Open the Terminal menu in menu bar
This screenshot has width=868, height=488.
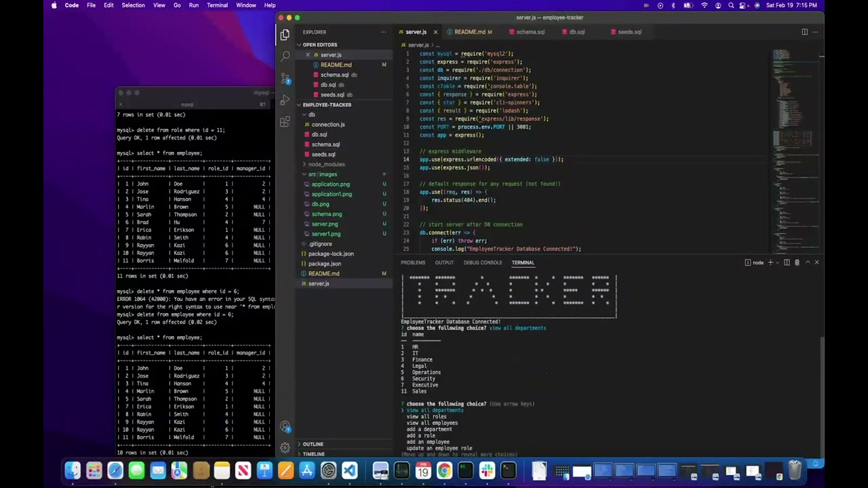(x=217, y=5)
